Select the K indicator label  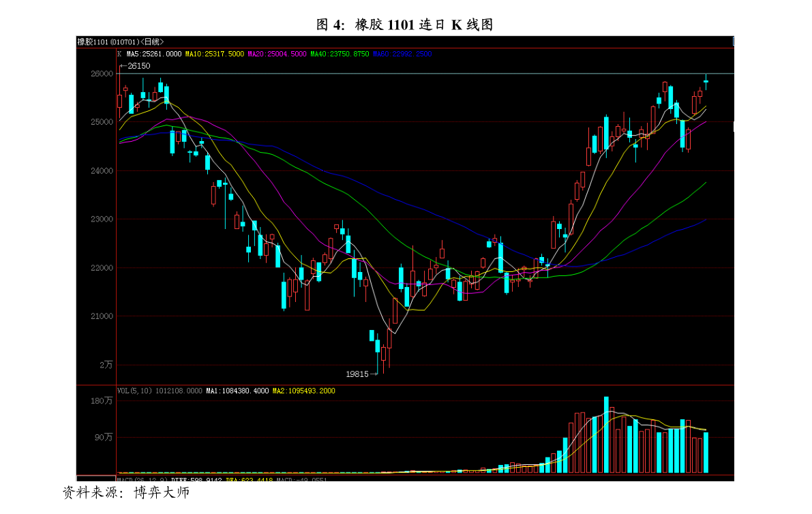click(119, 54)
